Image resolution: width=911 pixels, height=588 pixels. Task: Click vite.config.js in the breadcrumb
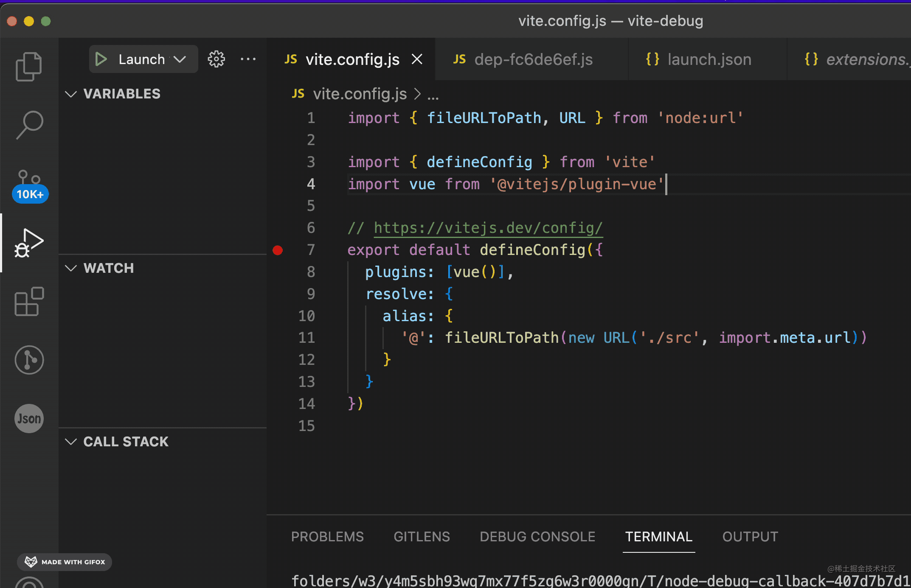(x=359, y=94)
